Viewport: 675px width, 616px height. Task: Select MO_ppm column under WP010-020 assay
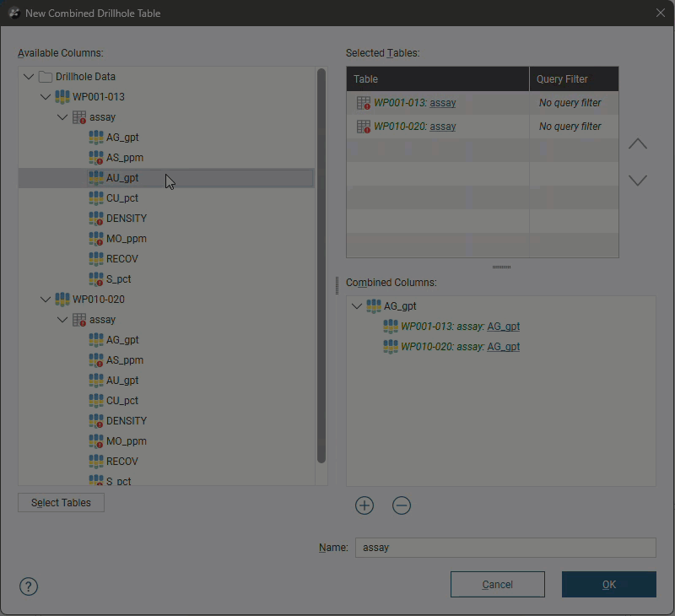[x=127, y=441]
